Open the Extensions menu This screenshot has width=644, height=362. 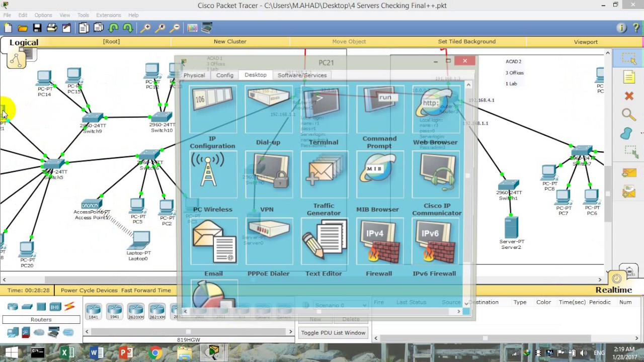[109, 15]
